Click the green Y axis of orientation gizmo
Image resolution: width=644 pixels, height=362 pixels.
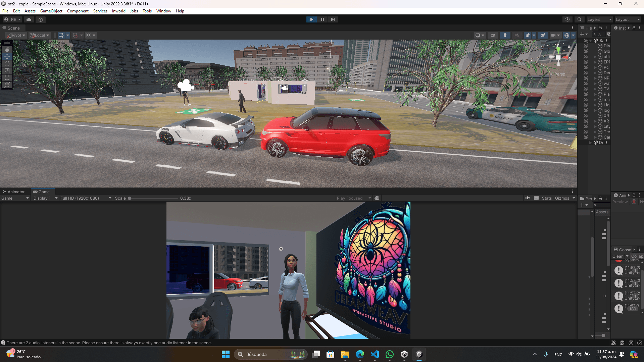[x=558, y=50]
